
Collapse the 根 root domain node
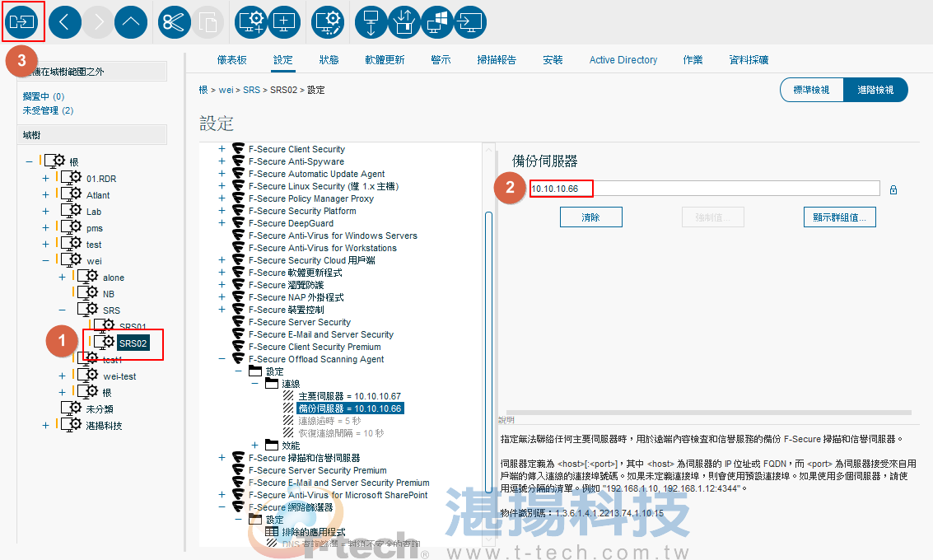pyautogui.click(x=29, y=161)
